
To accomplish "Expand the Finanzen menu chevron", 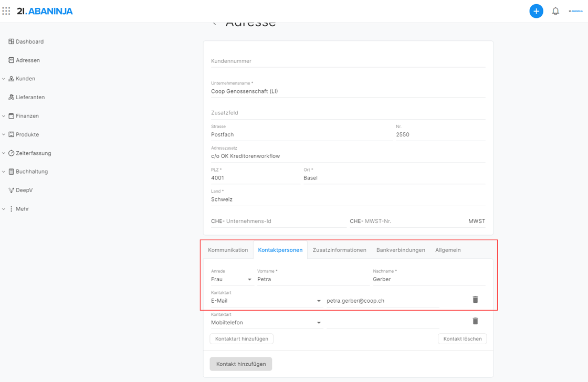I will coord(4,116).
